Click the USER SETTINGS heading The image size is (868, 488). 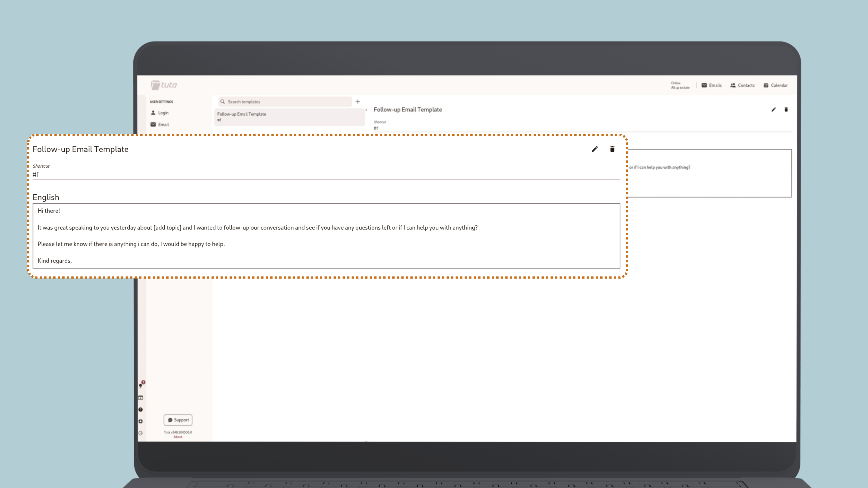point(161,102)
